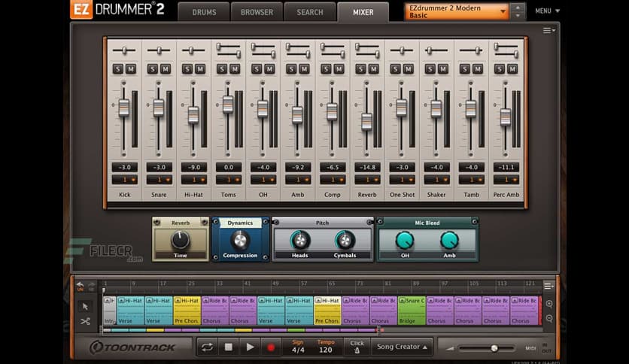
Task: Select the scissors cut tool
Action: (85, 321)
